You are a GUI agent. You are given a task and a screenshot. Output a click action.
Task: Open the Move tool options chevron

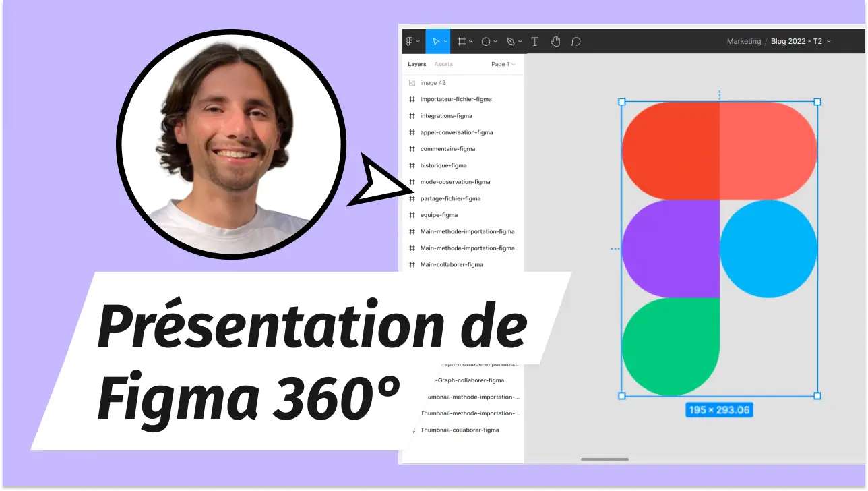tap(446, 42)
